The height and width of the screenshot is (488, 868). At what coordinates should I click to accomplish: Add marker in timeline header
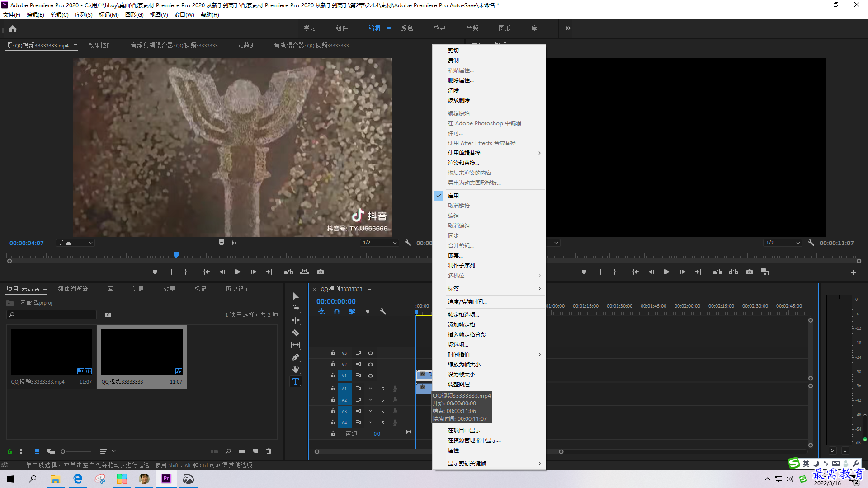coord(368,311)
